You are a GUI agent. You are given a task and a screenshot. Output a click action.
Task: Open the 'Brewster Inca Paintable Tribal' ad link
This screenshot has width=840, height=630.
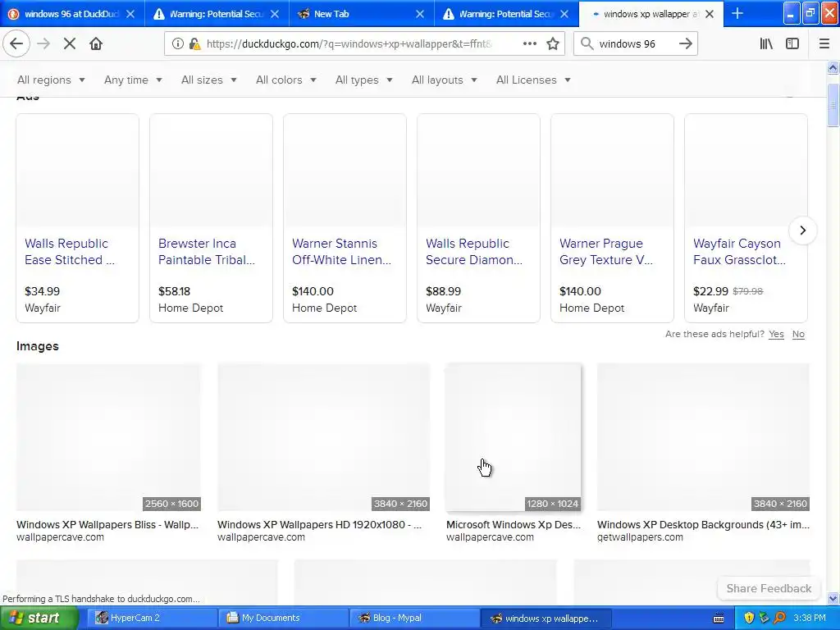(206, 251)
